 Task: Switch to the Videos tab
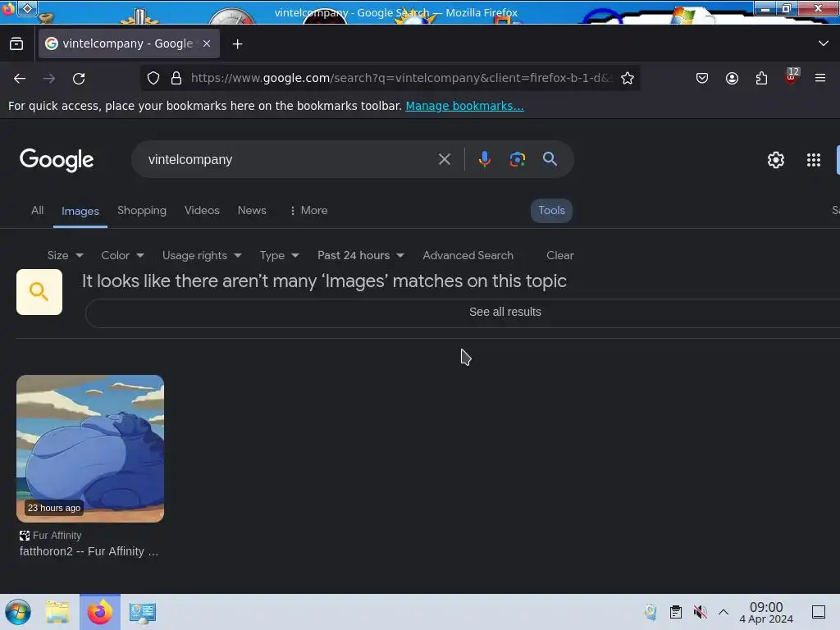tap(202, 211)
